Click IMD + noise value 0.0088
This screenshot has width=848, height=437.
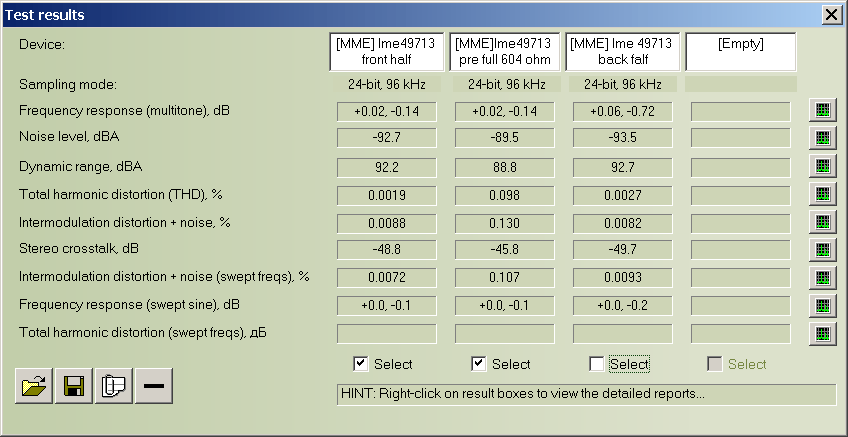pyautogui.click(x=387, y=223)
